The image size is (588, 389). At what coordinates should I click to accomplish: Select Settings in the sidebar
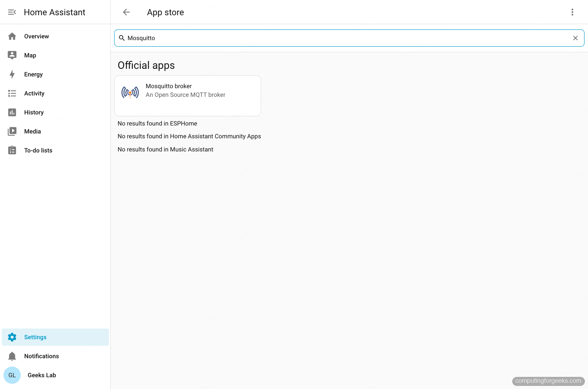(x=55, y=337)
